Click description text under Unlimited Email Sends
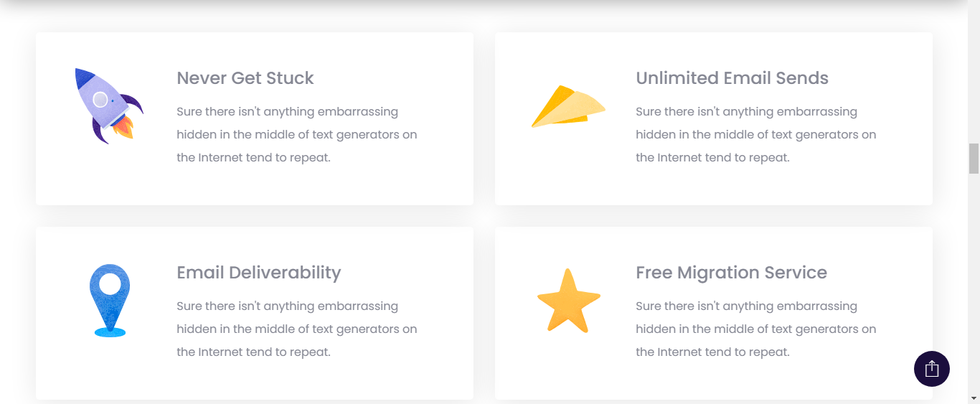Image resolution: width=980 pixels, height=404 pixels. [x=755, y=135]
